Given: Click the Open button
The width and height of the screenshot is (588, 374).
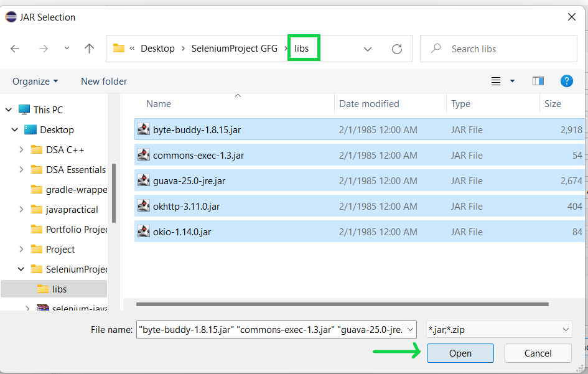Looking at the screenshot, I should (x=460, y=353).
